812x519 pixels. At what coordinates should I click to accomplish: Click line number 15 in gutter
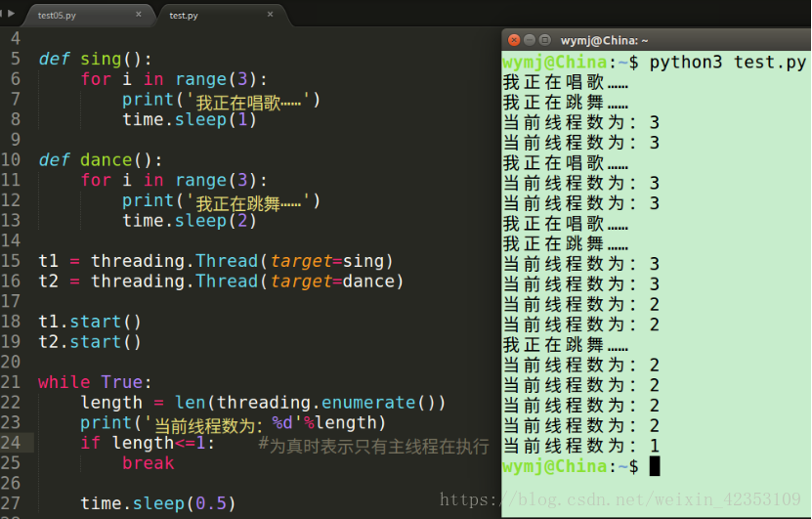11,261
